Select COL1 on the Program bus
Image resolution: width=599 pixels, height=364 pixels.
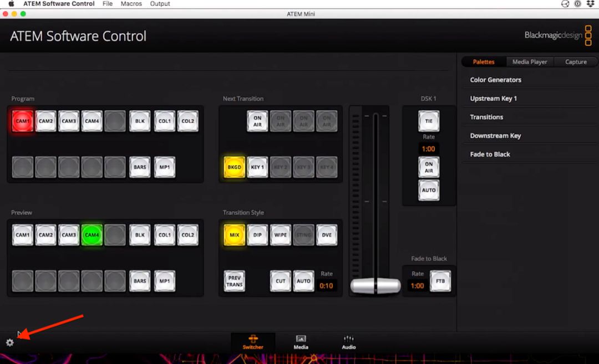coord(165,121)
